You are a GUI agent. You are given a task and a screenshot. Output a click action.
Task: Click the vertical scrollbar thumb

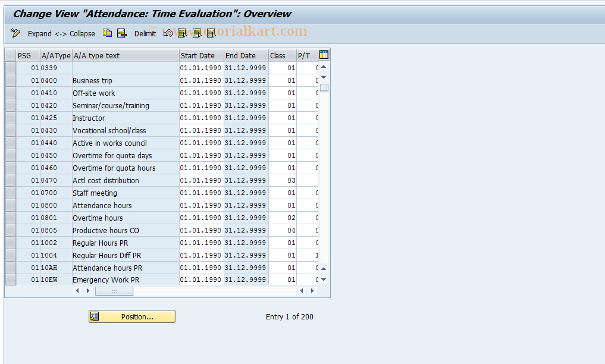pyautogui.click(x=324, y=87)
